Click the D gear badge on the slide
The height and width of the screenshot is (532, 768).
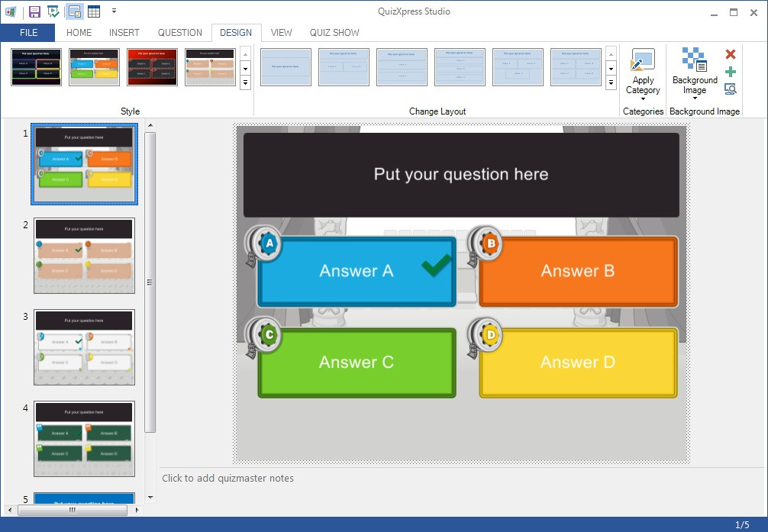487,335
